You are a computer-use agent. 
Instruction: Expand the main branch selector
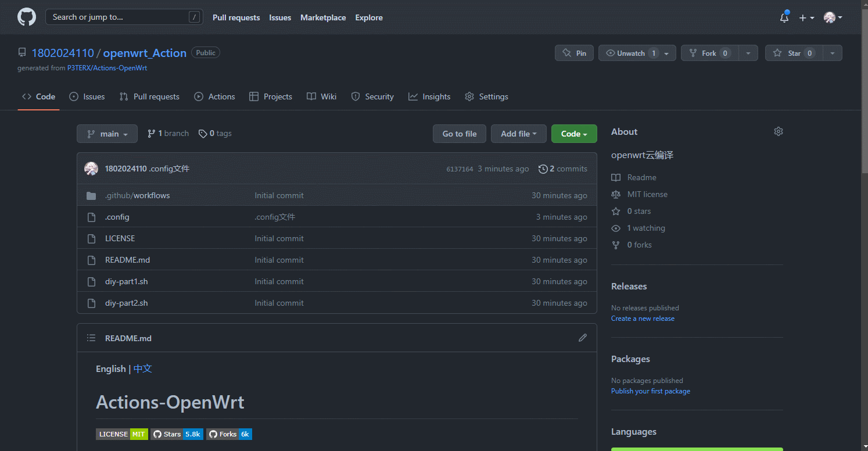pos(107,134)
